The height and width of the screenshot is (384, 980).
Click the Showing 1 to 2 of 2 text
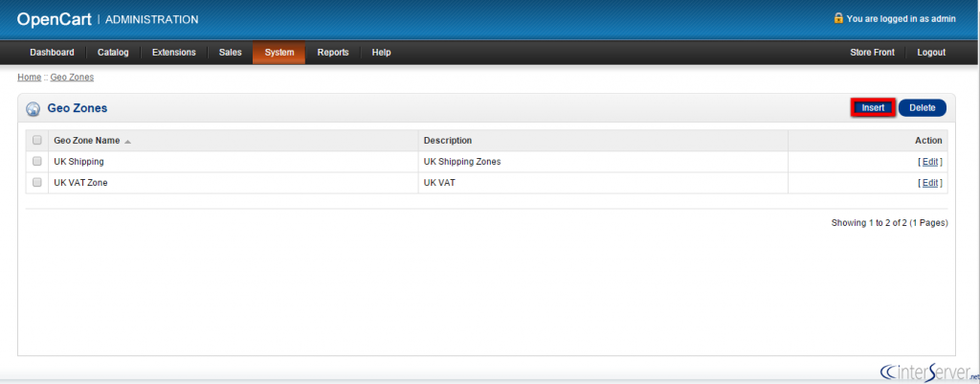click(889, 223)
